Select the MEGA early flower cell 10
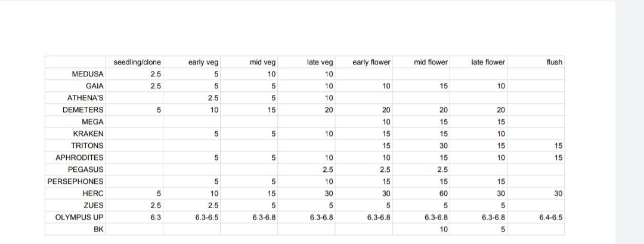The image size is (644, 244). coord(364,122)
